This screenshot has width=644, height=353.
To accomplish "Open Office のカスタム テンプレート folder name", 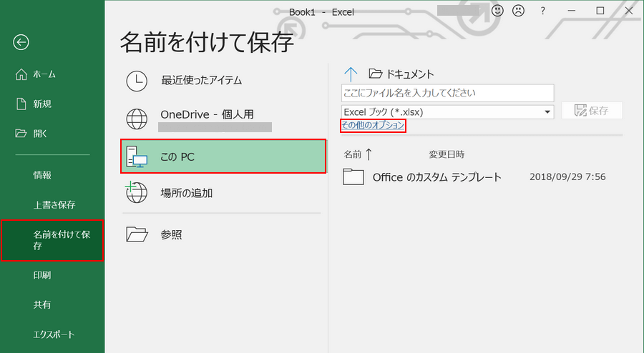I will (437, 177).
